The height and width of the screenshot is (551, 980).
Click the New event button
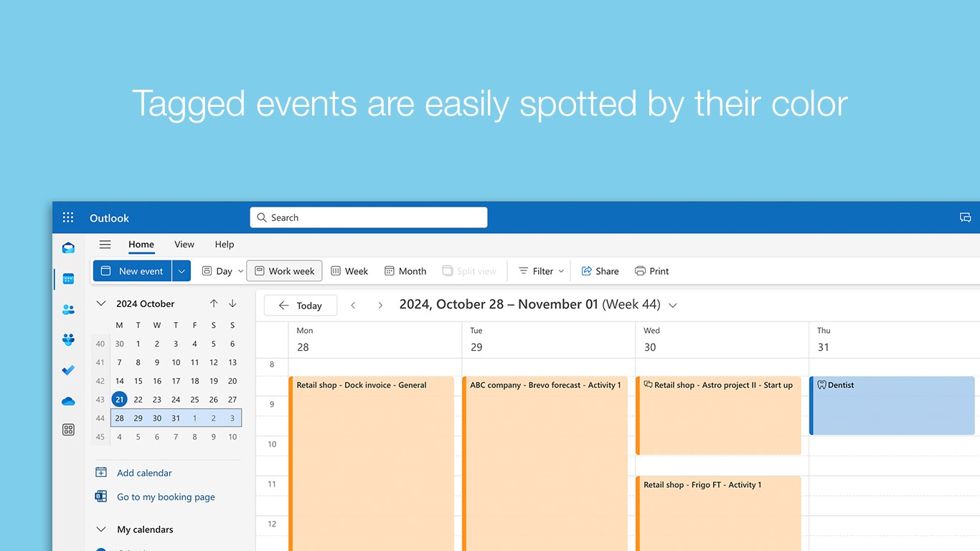click(x=132, y=271)
